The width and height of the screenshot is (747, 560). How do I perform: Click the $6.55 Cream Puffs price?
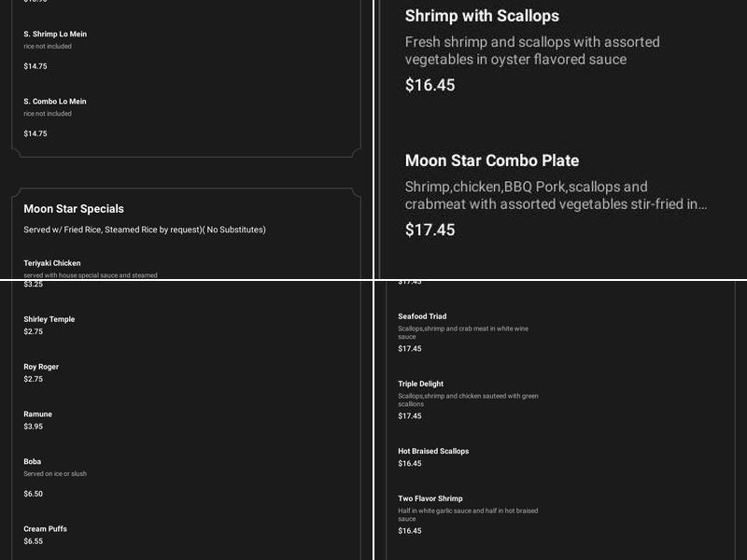coord(33,541)
